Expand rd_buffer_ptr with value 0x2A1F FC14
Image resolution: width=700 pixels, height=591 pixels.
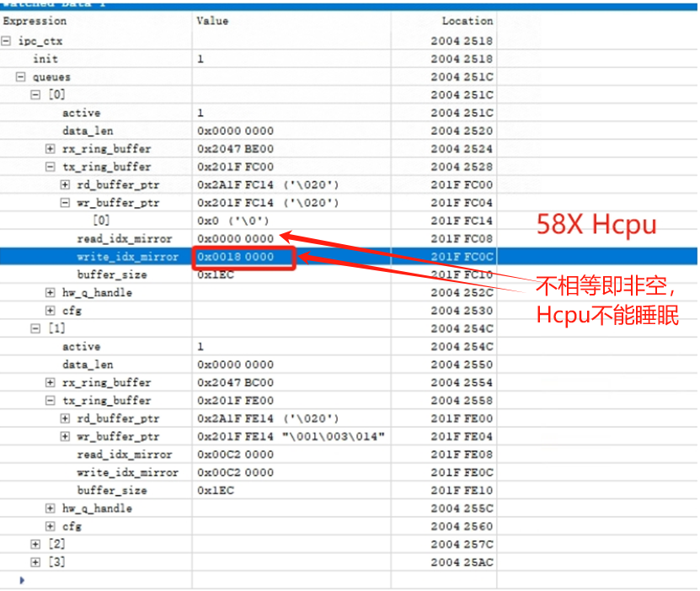tap(65, 184)
